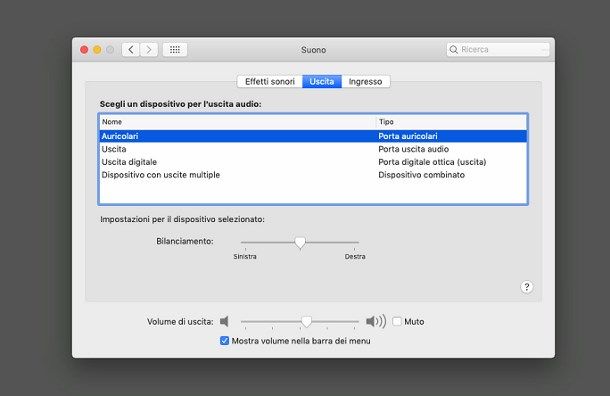Click the Dispositivo combinato type cell
Screen dimensions: 610x396
[421, 175]
